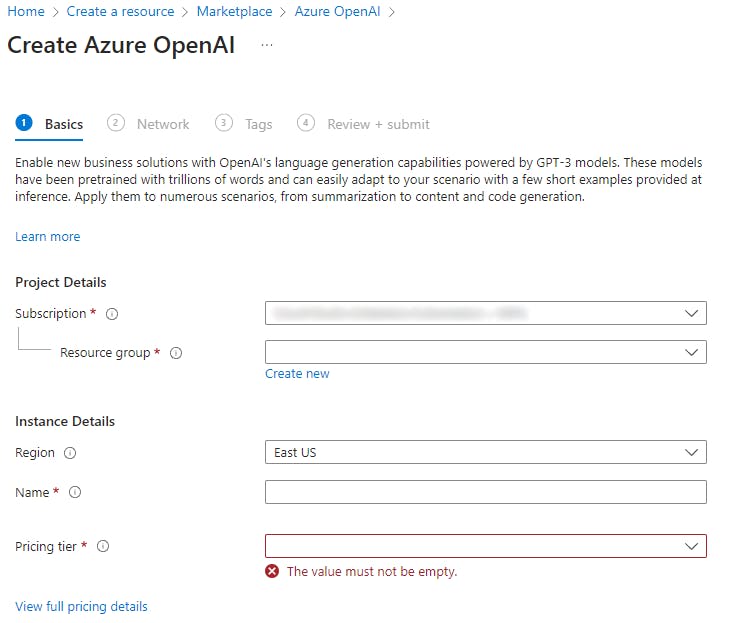The width and height of the screenshot is (736, 623).
Task: Navigate to Marketplace in the breadcrumb
Action: [x=234, y=12]
